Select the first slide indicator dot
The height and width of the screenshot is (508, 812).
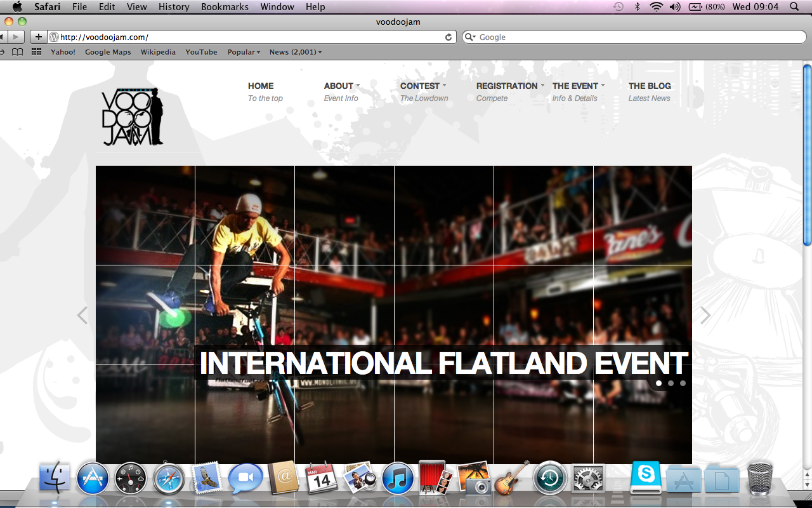[658, 383]
